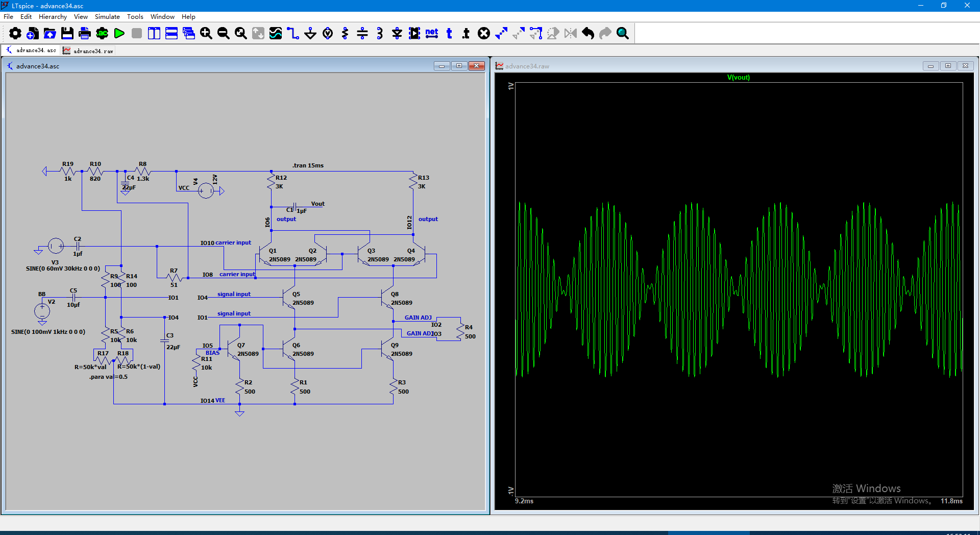Click the 11.8ms time axis label

point(951,501)
